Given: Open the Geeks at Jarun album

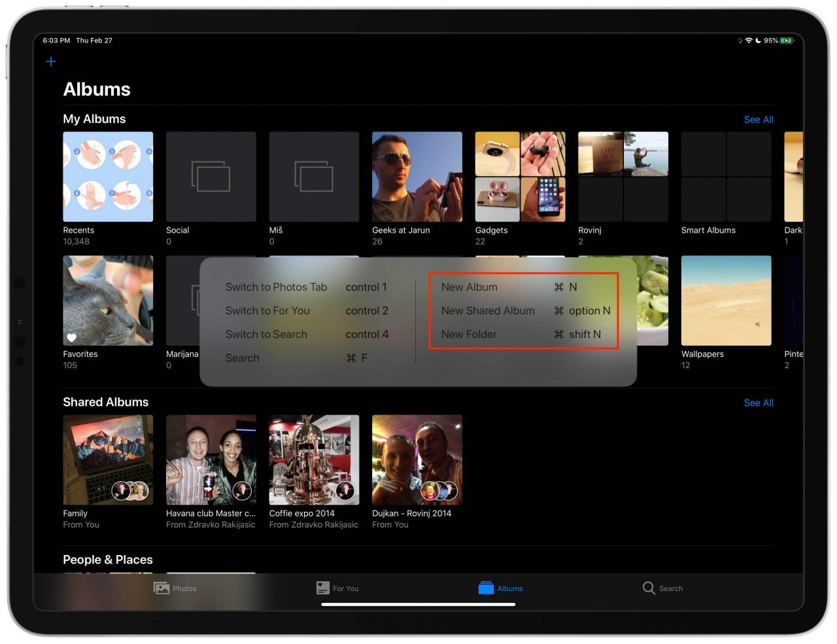Looking at the screenshot, I should point(417,177).
